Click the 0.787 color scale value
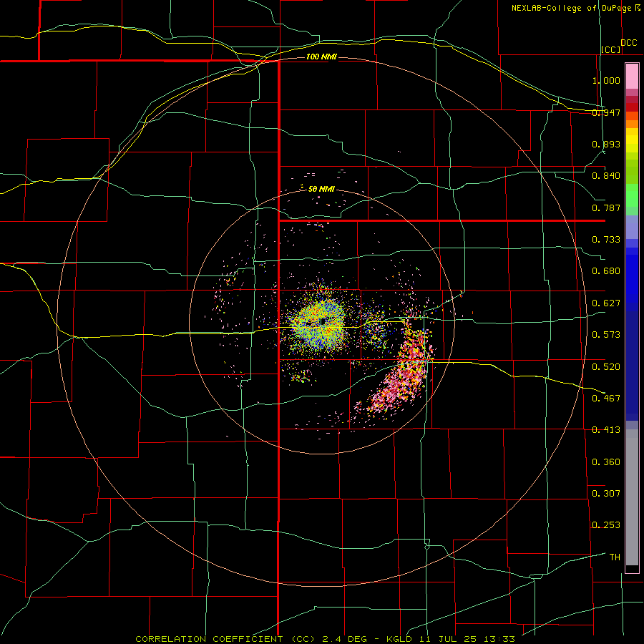This screenshot has height=644, width=644. point(606,208)
